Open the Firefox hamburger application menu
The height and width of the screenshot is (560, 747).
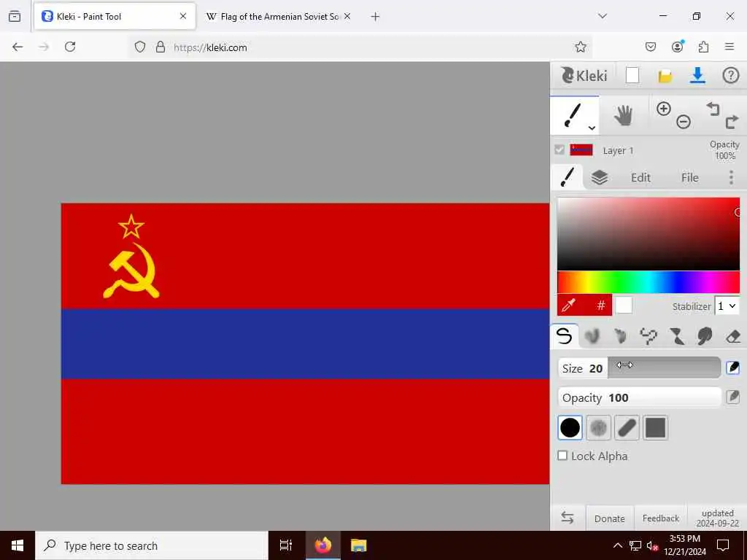(729, 47)
